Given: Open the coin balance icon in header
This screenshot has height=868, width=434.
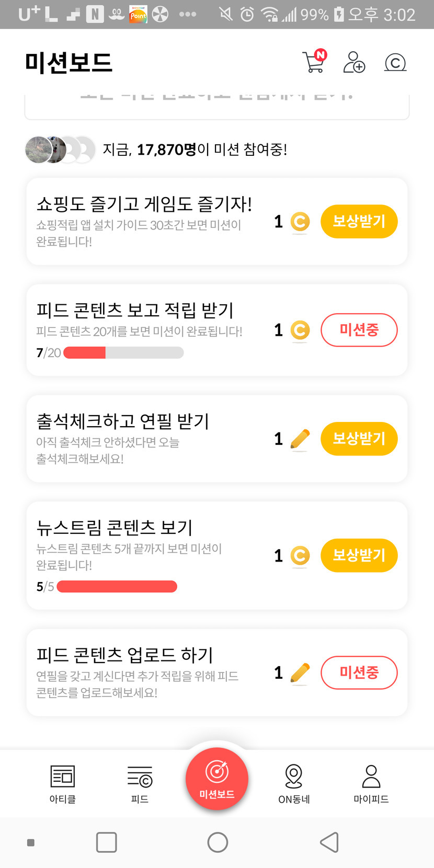Looking at the screenshot, I should point(395,63).
